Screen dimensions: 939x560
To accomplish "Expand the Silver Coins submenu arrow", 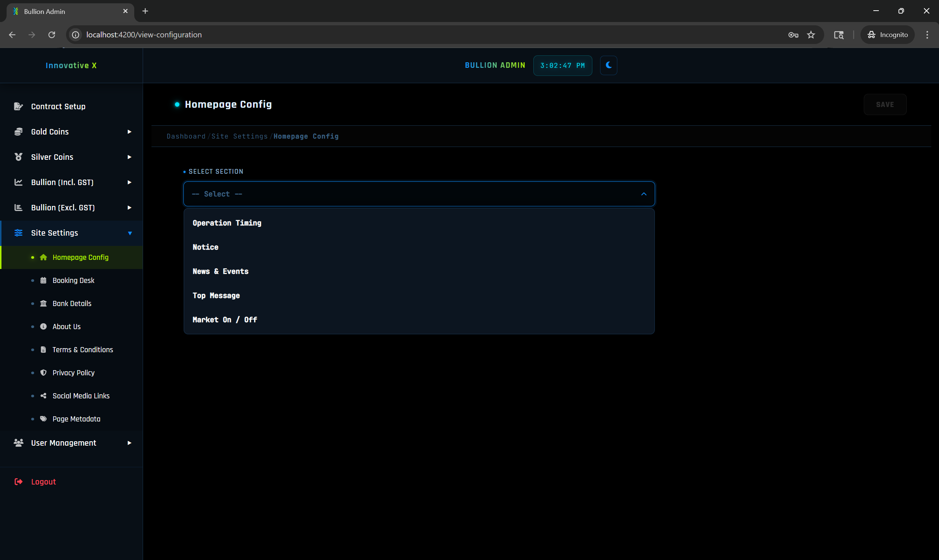I will 129,157.
